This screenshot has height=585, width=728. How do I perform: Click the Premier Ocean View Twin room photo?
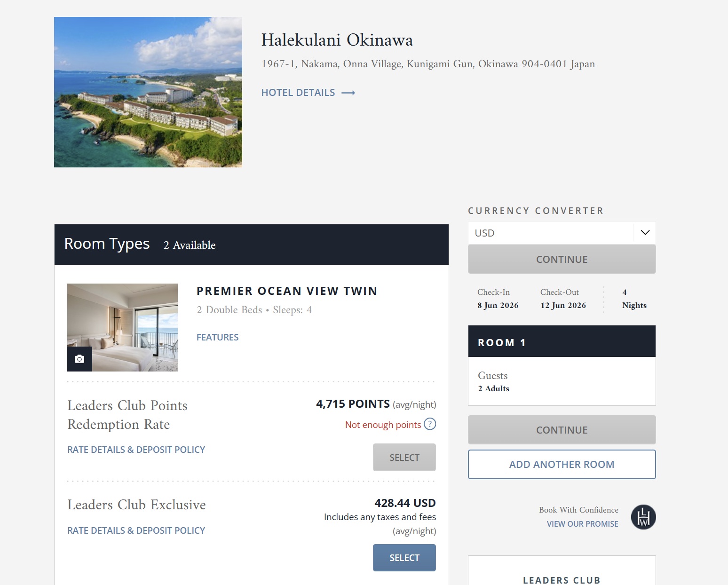122,327
